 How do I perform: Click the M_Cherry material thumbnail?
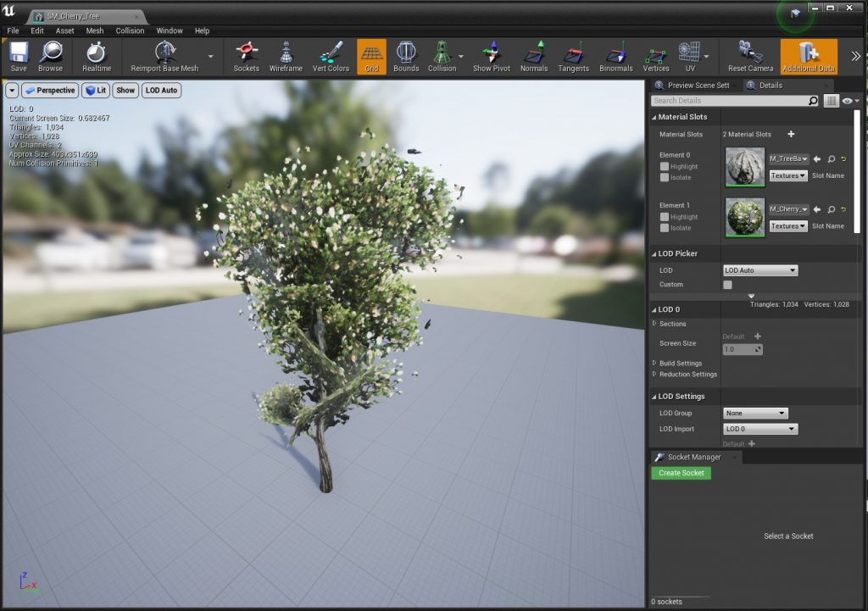coord(744,217)
